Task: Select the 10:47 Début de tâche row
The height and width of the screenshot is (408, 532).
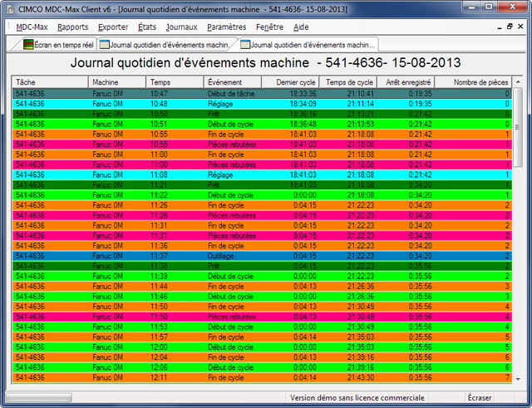Action: (262, 94)
